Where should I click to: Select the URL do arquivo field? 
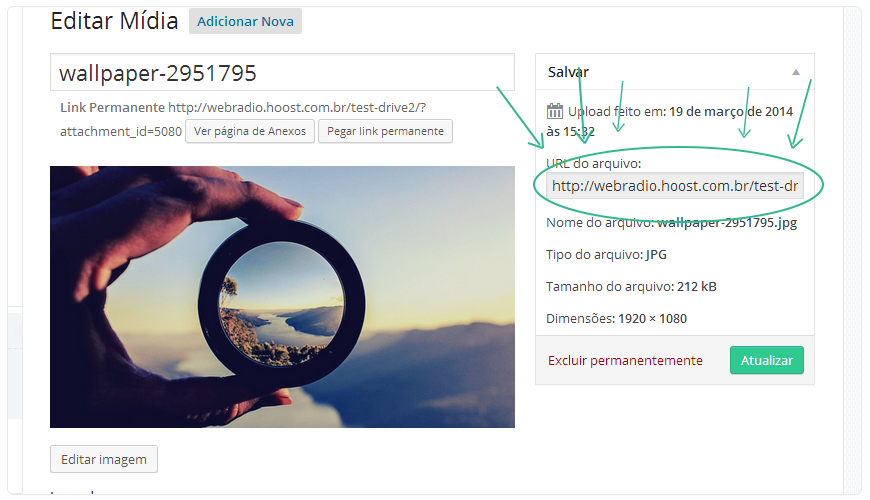[675, 186]
